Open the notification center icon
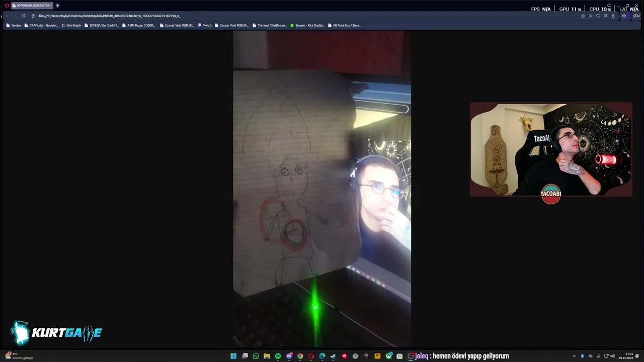 pos(637,356)
